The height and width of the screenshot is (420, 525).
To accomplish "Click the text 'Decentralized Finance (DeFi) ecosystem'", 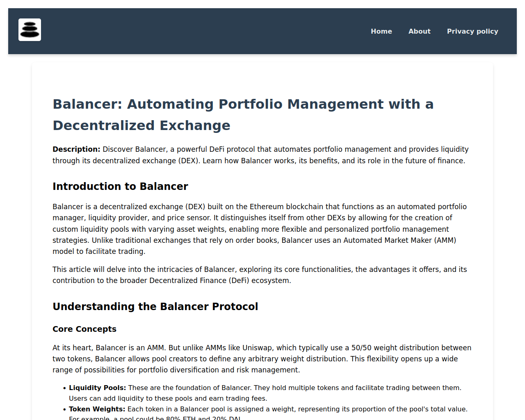I will tap(219, 281).
